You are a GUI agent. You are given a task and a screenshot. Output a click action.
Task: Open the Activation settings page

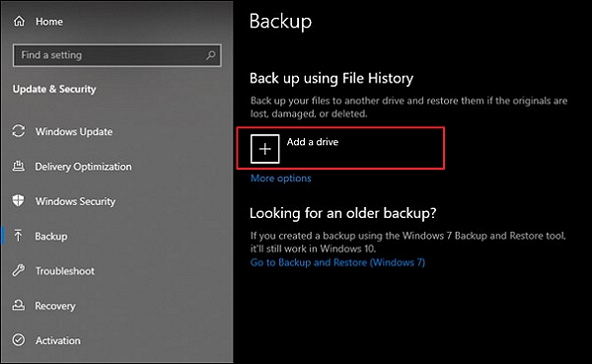[58, 340]
